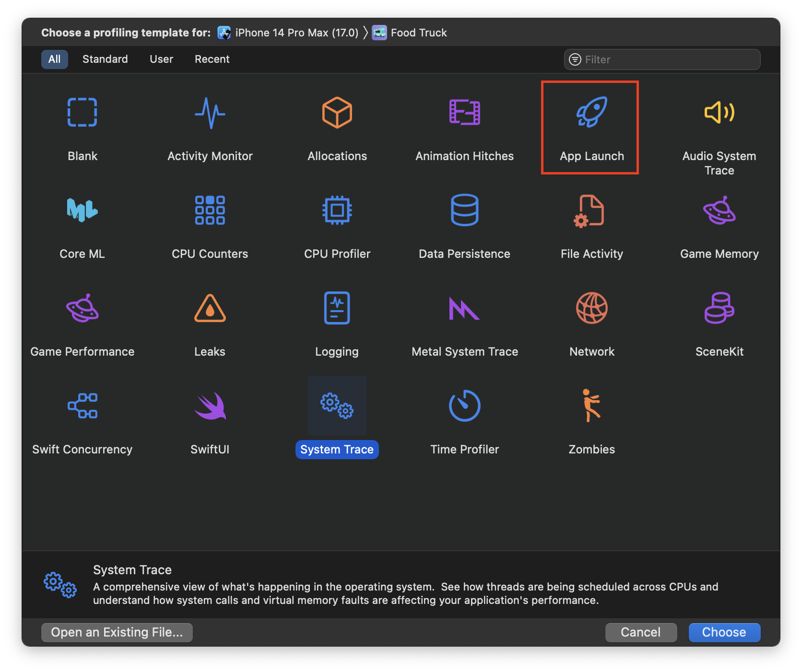Click the App Launch rocket icon
Image resolution: width=802 pixels, height=672 pixels.
pyautogui.click(x=592, y=112)
